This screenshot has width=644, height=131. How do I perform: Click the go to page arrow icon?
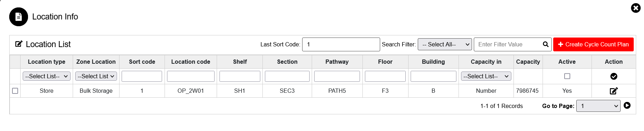(627, 105)
